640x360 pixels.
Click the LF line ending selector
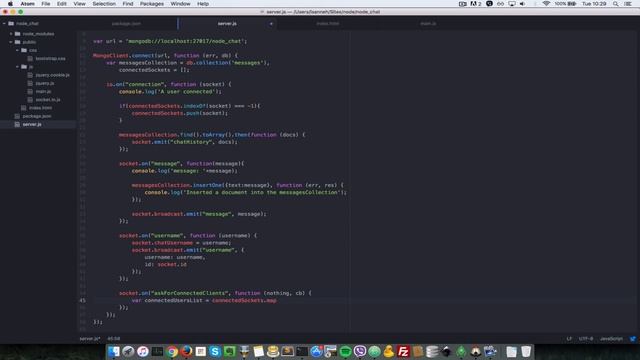[569, 339]
